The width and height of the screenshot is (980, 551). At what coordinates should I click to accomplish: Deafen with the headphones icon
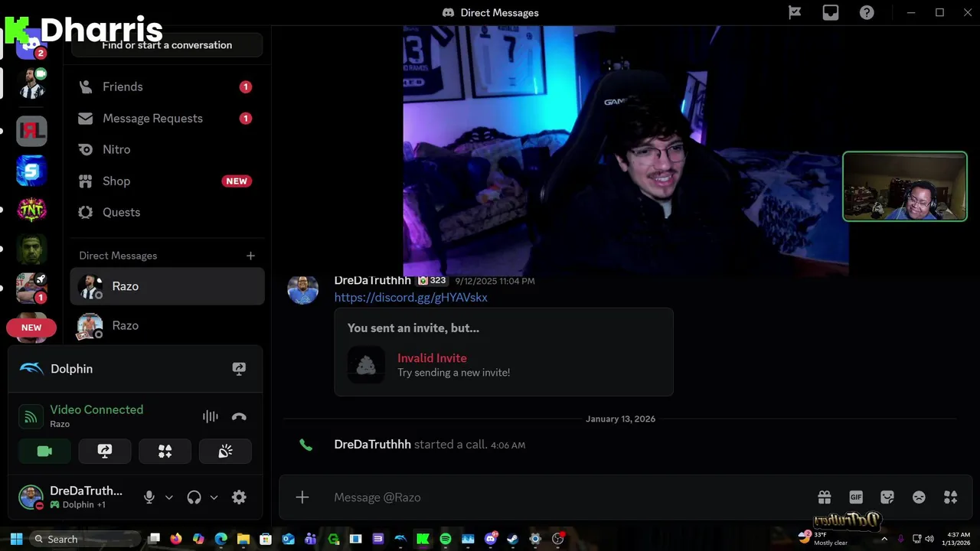point(194,497)
